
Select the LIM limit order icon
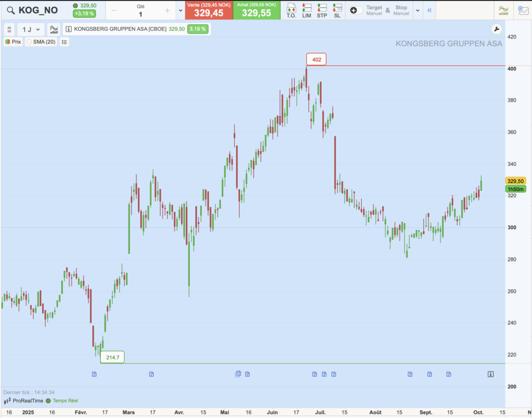pos(307,9)
